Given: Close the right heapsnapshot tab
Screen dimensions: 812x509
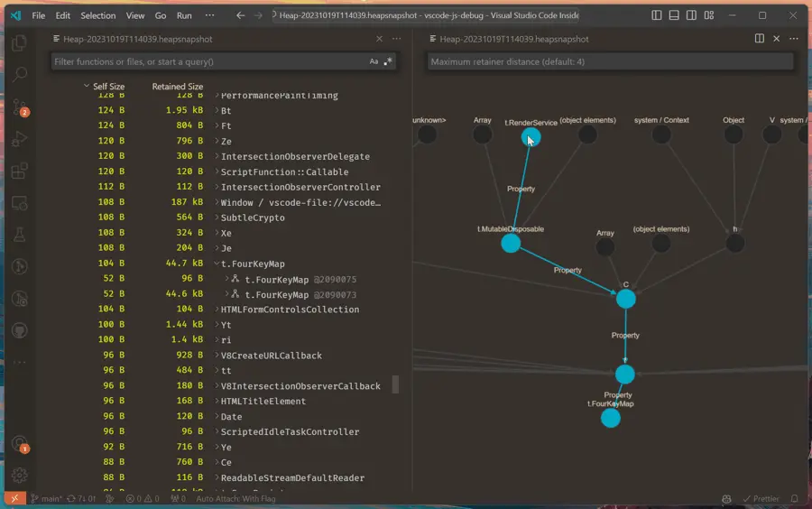Looking at the screenshot, I should click(776, 38).
